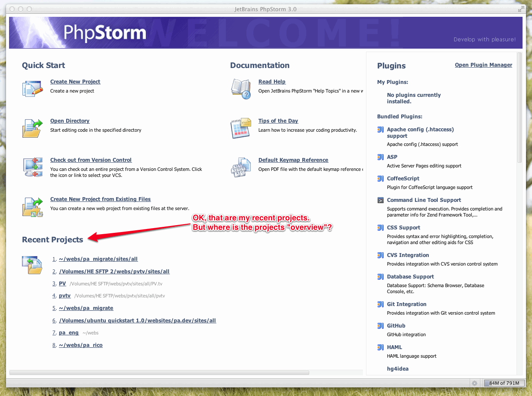Click the ASP plugin icon
The image size is (532, 396).
tap(380, 157)
